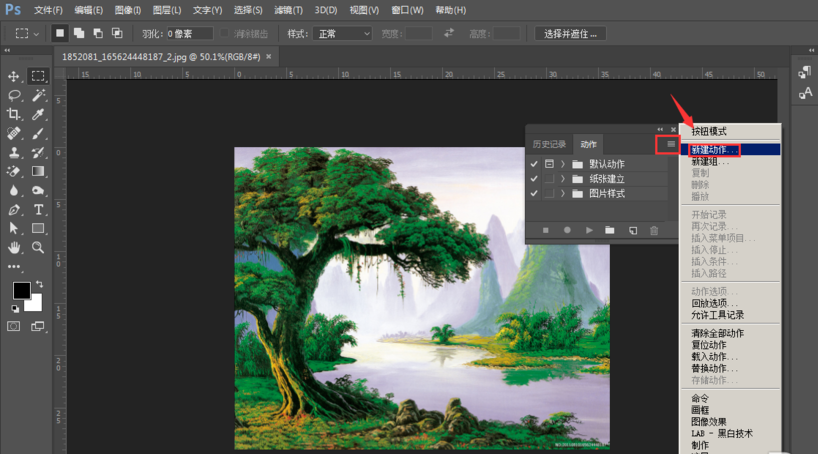
Task: Select the Rectangle shape tool
Action: (38, 229)
